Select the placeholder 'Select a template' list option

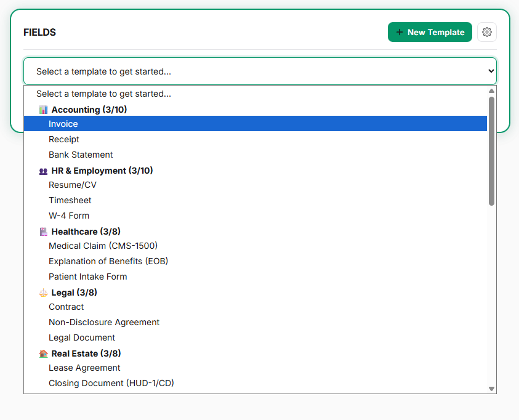[x=103, y=94]
